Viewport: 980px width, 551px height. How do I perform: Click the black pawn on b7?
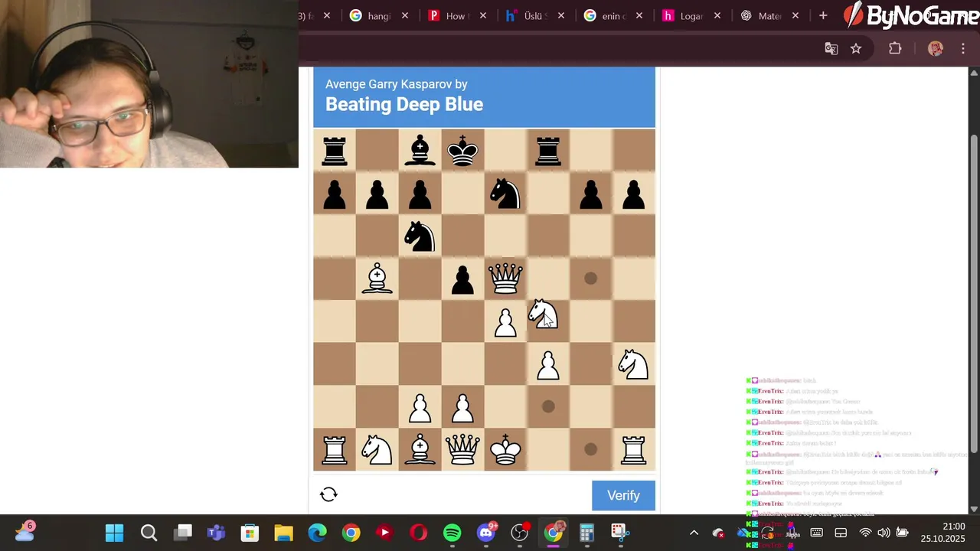(x=377, y=194)
